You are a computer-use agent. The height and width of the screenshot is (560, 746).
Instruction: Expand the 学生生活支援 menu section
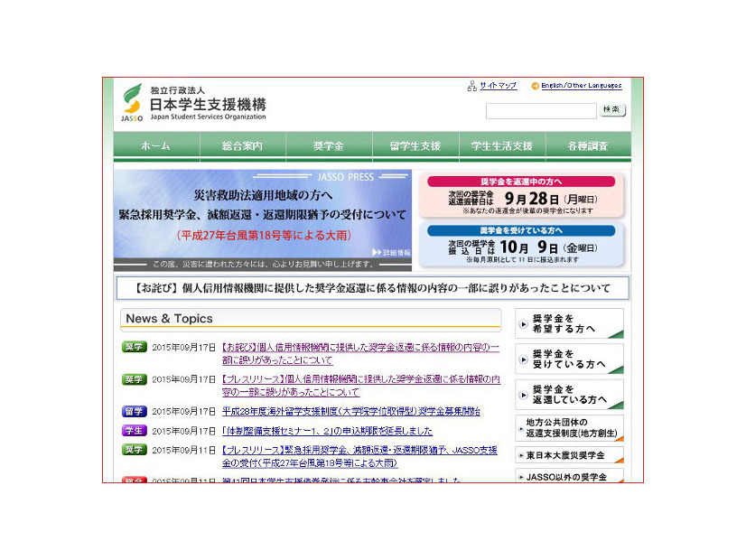click(x=501, y=145)
